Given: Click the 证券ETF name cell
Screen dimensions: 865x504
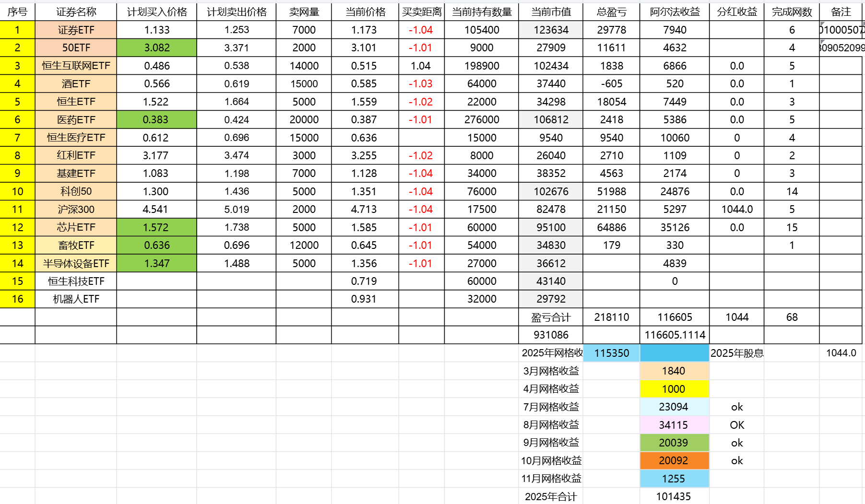Looking at the screenshot, I should (76, 30).
